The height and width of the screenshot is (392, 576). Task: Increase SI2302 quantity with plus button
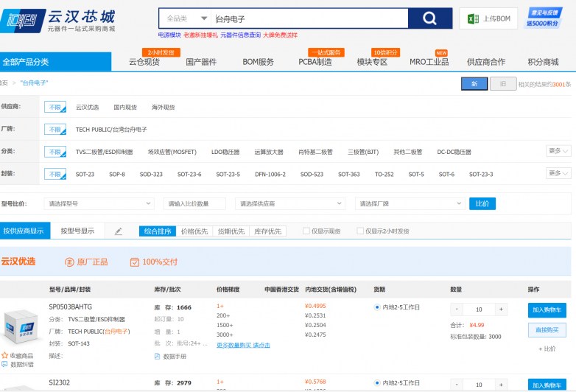click(501, 385)
